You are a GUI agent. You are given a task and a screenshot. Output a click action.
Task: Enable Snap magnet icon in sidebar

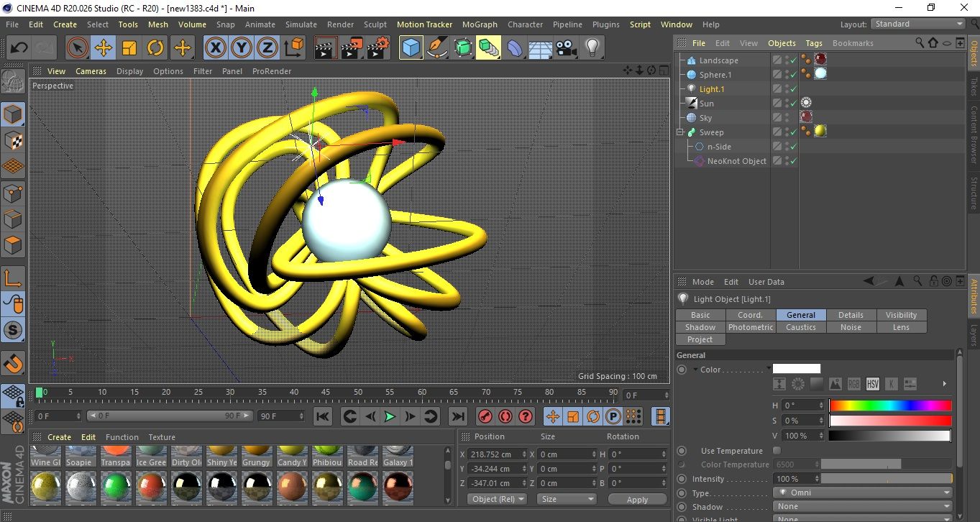tap(14, 362)
